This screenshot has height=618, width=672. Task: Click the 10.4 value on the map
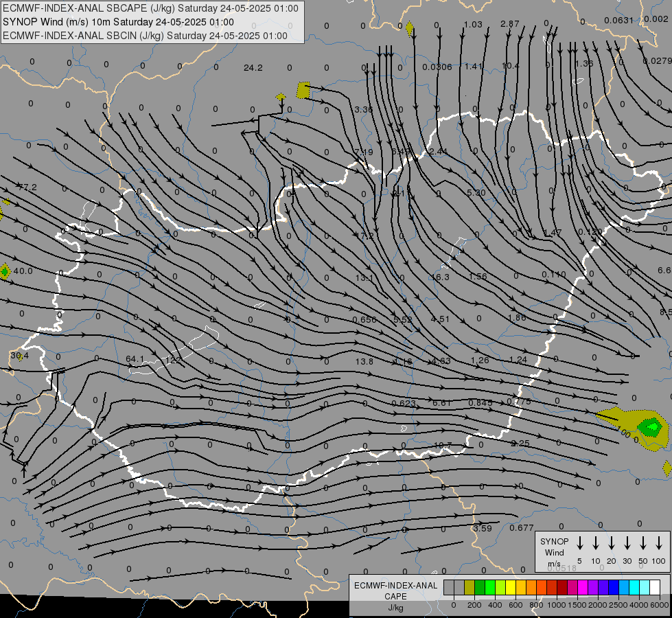[511, 66]
